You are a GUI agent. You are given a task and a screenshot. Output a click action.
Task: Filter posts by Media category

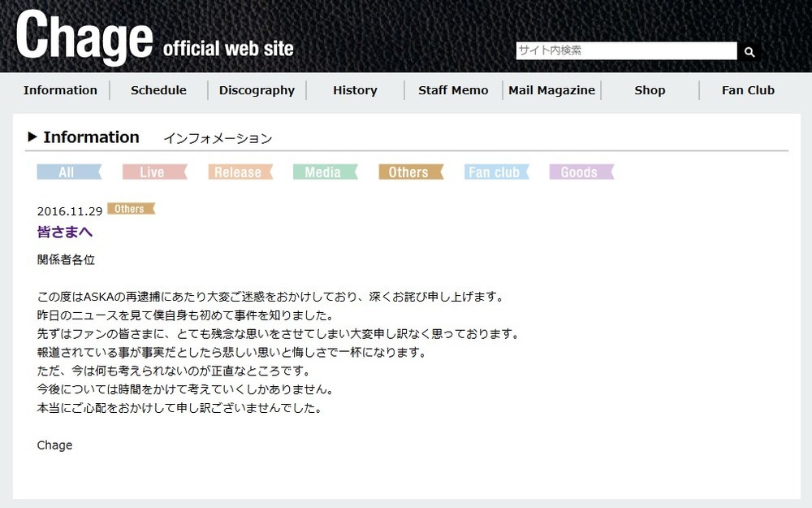(325, 172)
